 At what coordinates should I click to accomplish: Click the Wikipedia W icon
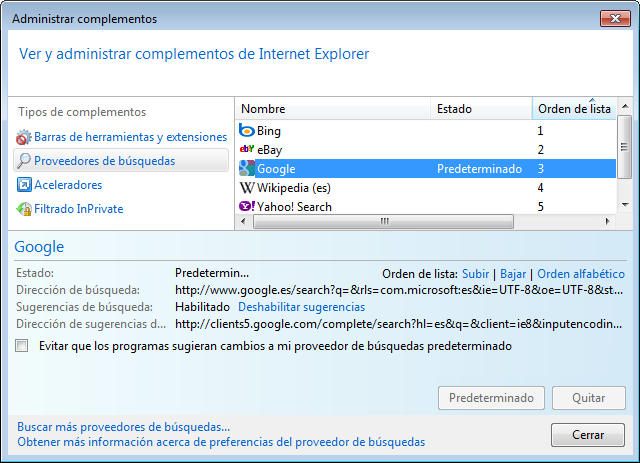click(247, 188)
